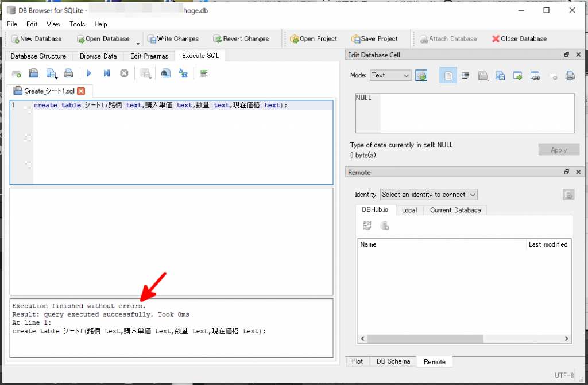Viewport: 588px width, 385px height.
Task: Refresh the remote database list
Action: pyautogui.click(x=367, y=225)
